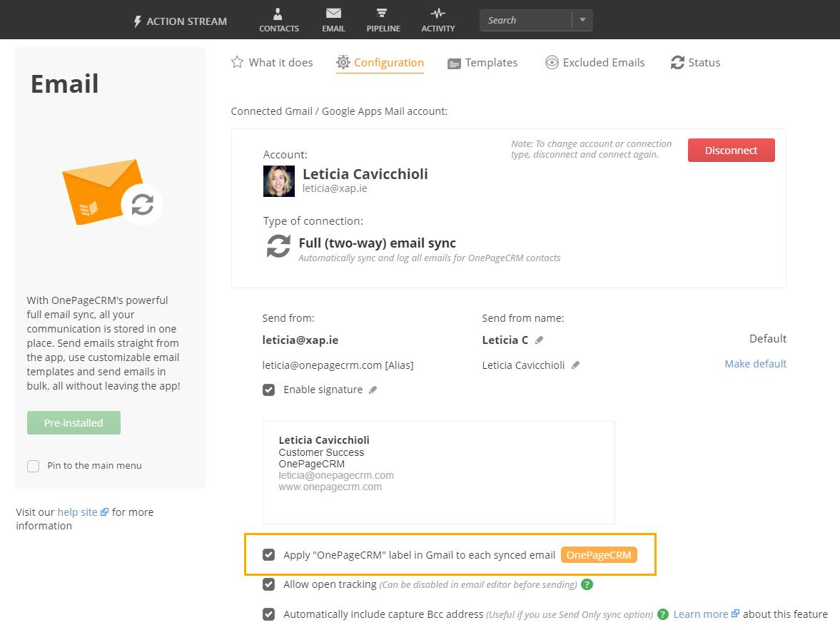
Task: Click the red Disconnect button
Action: pyautogui.click(x=731, y=151)
